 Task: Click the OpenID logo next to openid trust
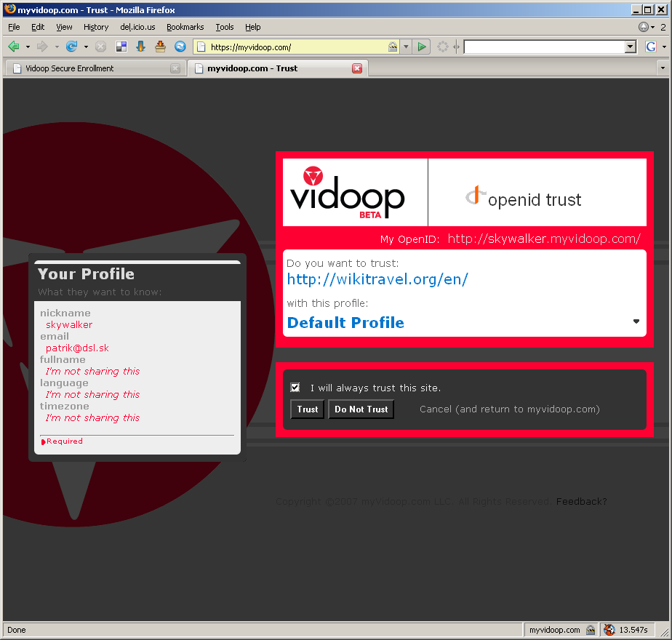tap(475, 195)
